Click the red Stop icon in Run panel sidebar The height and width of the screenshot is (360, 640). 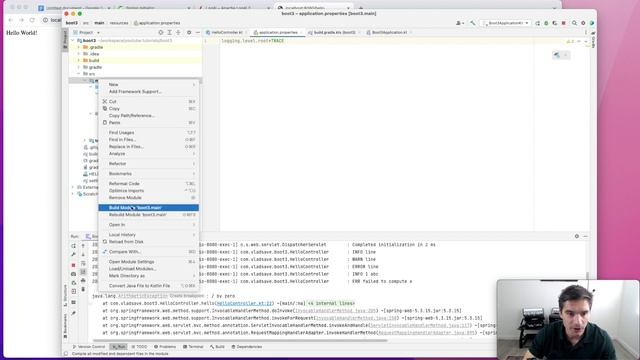coord(73,265)
